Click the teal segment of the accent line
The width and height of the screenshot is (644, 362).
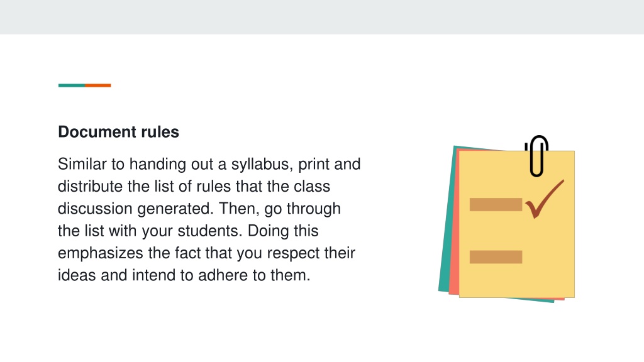click(72, 85)
